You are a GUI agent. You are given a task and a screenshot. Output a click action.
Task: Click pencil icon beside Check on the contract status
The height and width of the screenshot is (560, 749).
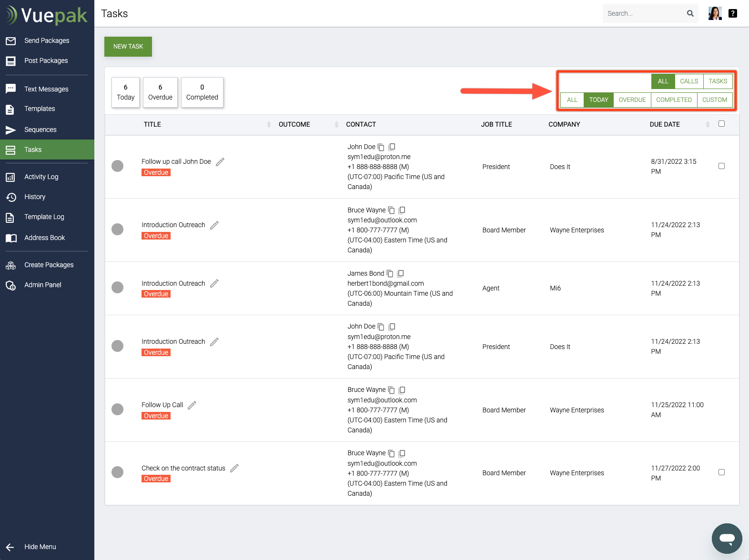[234, 468]
